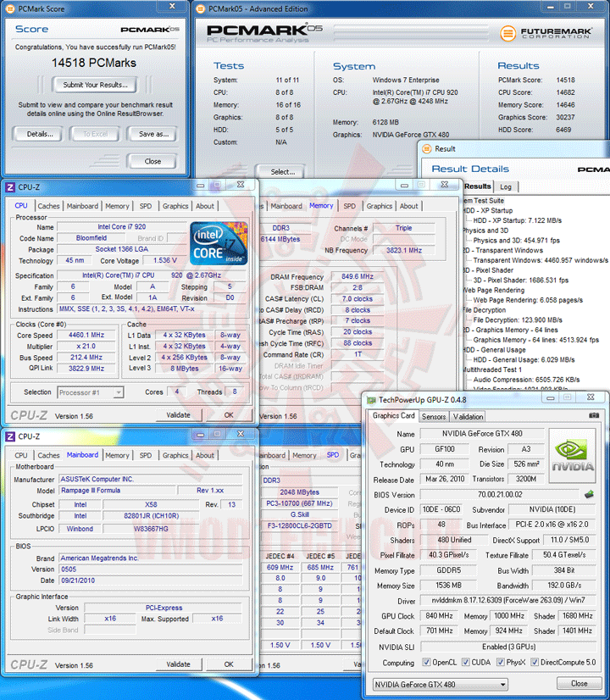Open the SPD tab in the CPU-Z Processor window
610x700 pixels.
(146, 206)
